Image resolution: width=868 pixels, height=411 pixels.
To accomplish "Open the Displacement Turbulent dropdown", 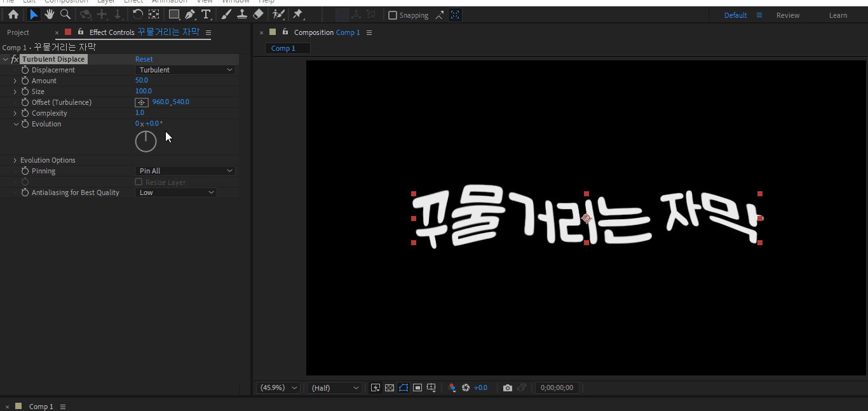I will tap(186, 70).
